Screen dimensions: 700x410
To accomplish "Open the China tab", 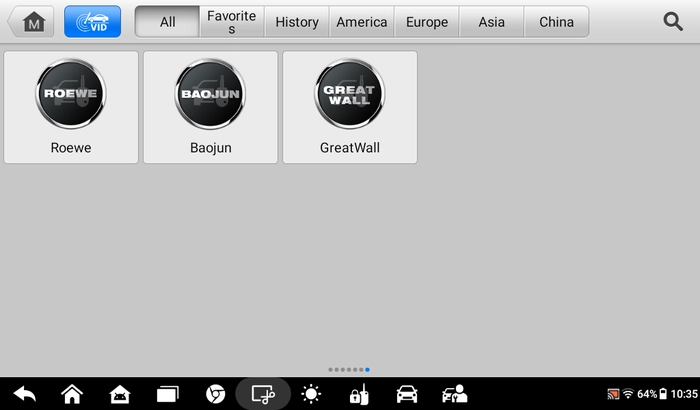I will pos(556,21).
